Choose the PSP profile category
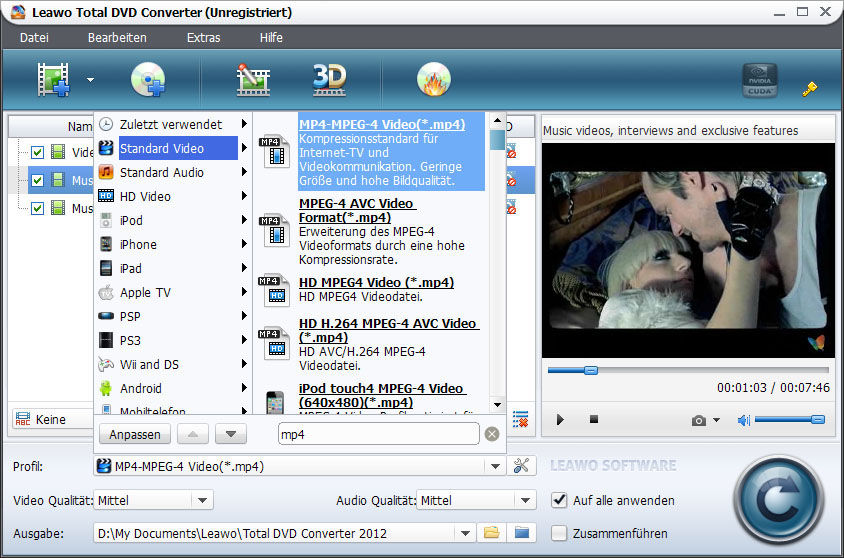 pos(173,316)
